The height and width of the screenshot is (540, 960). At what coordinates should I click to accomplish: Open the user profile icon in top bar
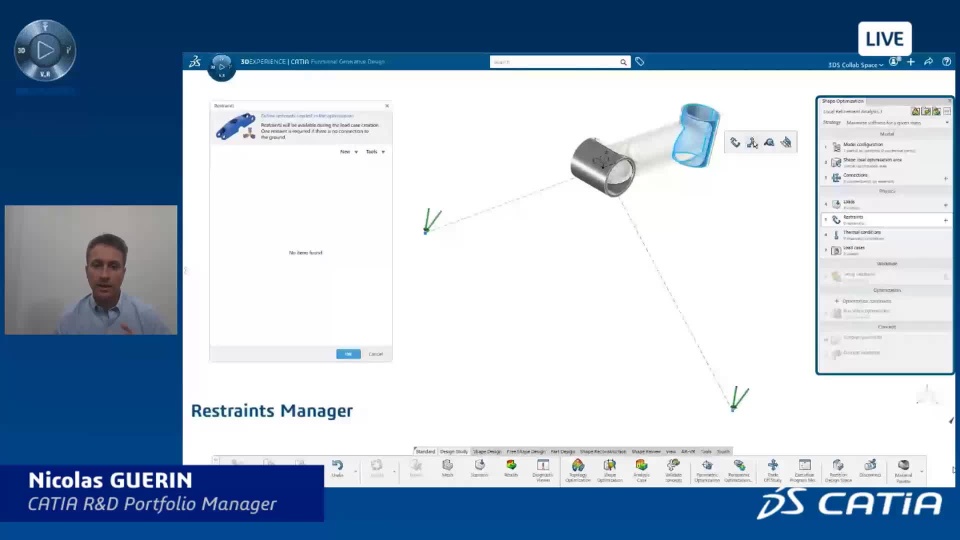click(x=894, y=61)
